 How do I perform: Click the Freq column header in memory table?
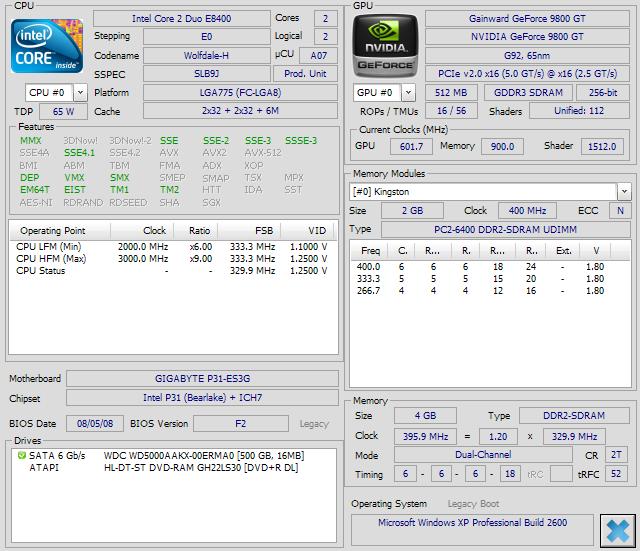click(x=369, y=251)
